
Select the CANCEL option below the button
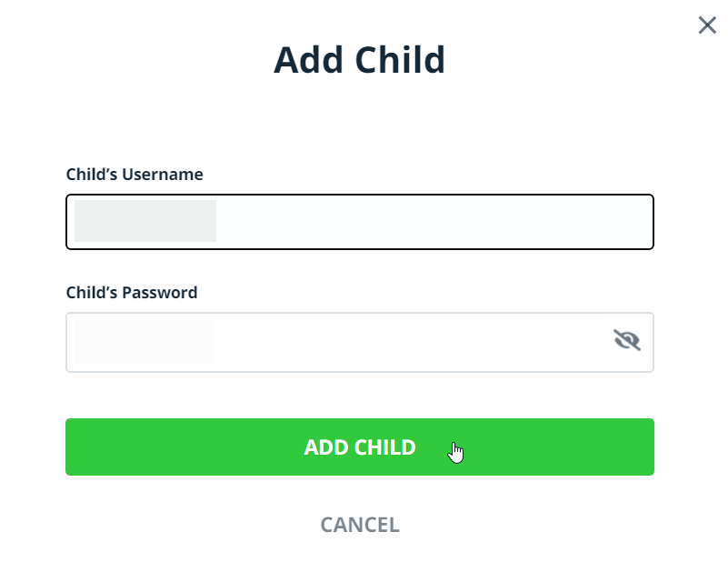(x=359, y=525)
